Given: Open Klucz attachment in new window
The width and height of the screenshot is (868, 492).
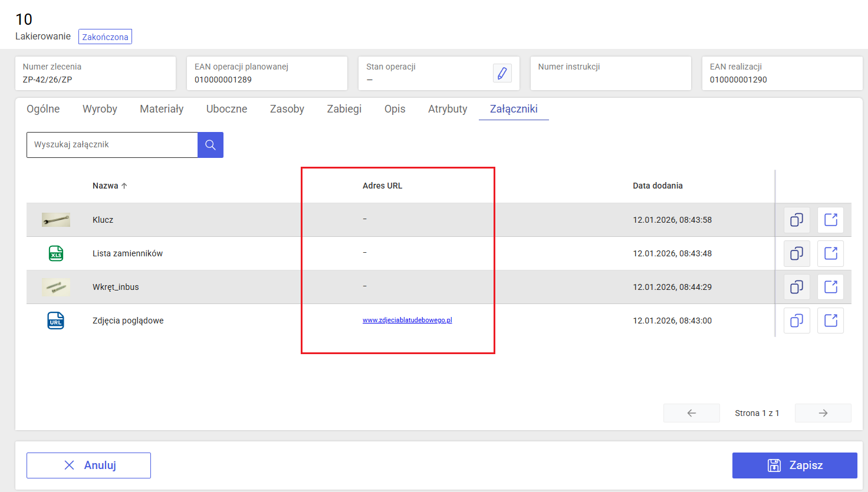Looking at the screenshot, I should [831, 220].
